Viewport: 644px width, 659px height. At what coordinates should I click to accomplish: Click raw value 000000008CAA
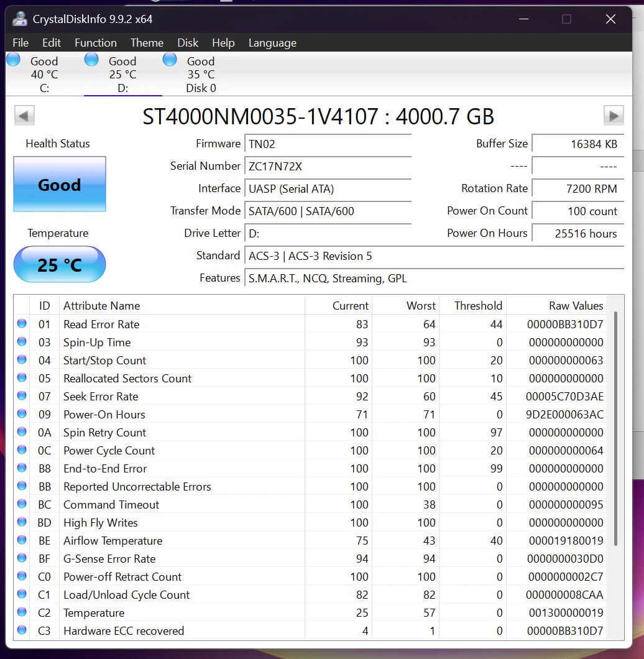click(564, 595)
